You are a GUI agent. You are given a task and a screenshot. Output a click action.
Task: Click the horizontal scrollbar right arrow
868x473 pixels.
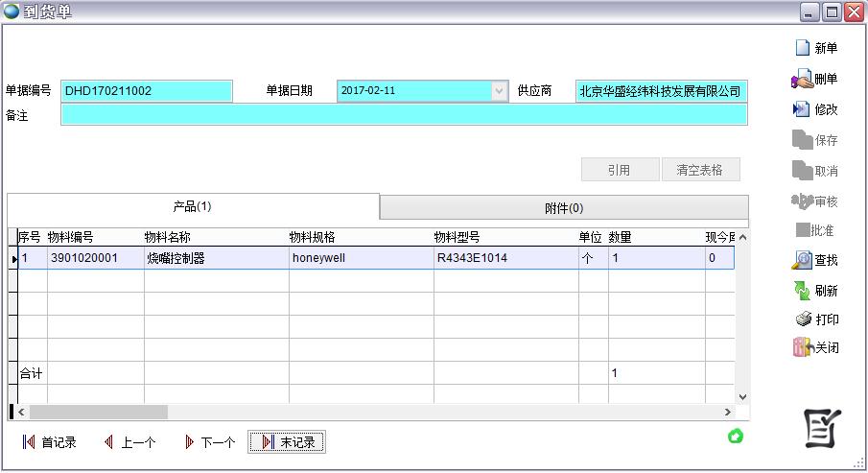pyautogui.click(x=728, y=412)
